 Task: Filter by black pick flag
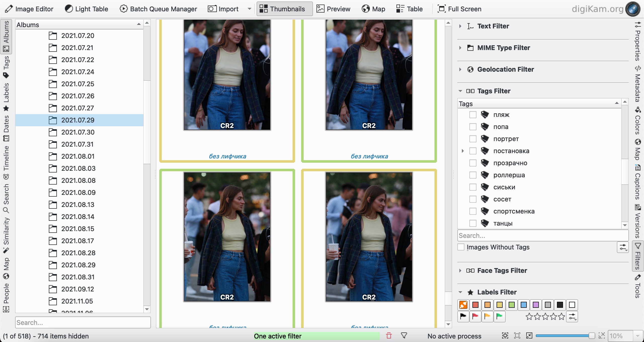(x=463, y=316)
